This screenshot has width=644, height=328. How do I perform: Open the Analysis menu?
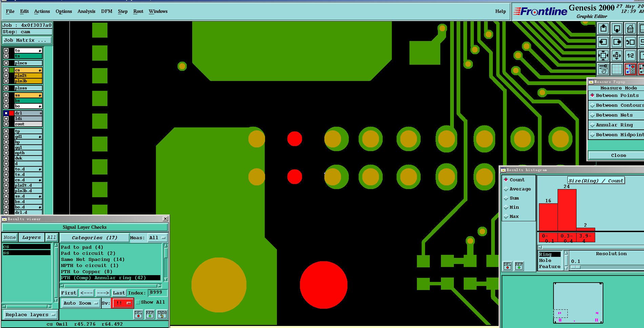(86, 11)
